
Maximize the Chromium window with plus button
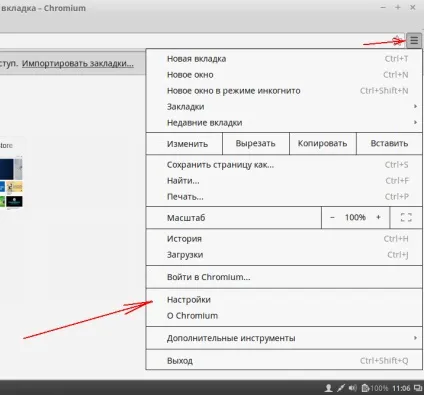click(398, 7)
